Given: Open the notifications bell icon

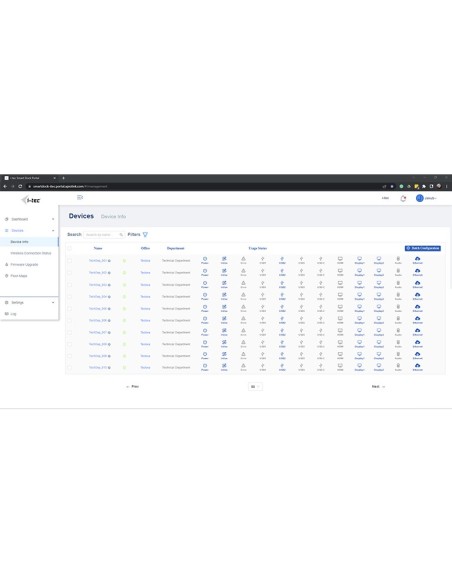Looking at the screenshot, I should pyautogui.click(x=403, y=199).
